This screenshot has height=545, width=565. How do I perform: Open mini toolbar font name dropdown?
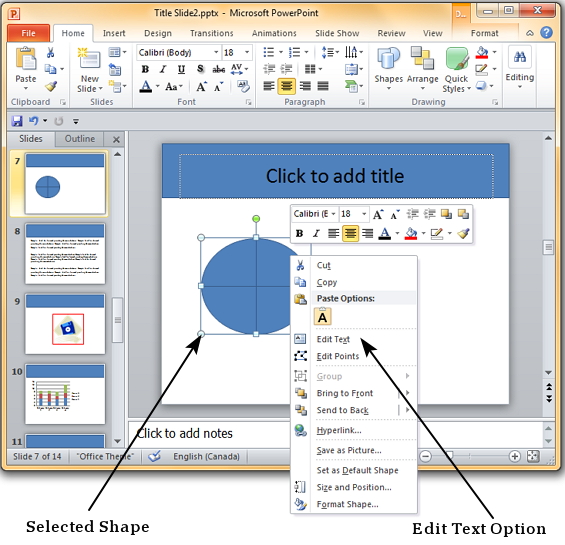(x=333, y=214)
